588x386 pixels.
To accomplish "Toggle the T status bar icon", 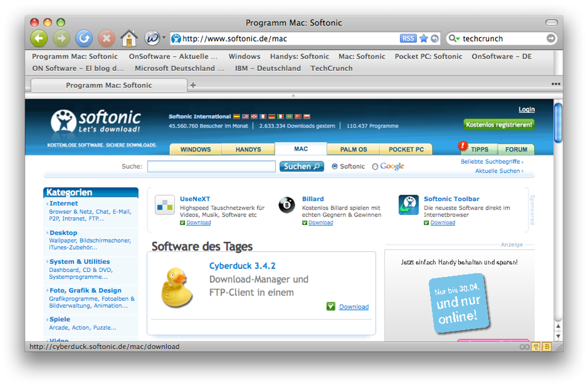I will click(534, 347).
